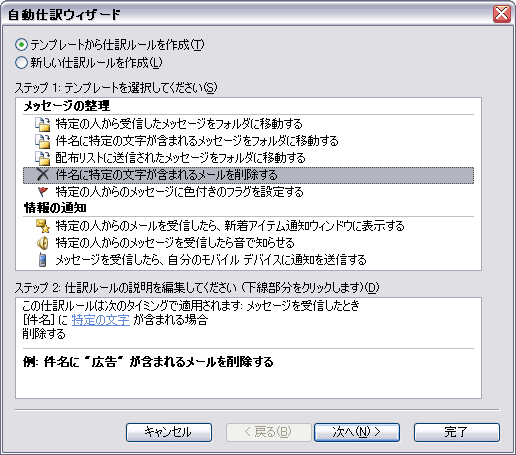Click the envelope star new-item alert icon

click(x=43, y=226)
